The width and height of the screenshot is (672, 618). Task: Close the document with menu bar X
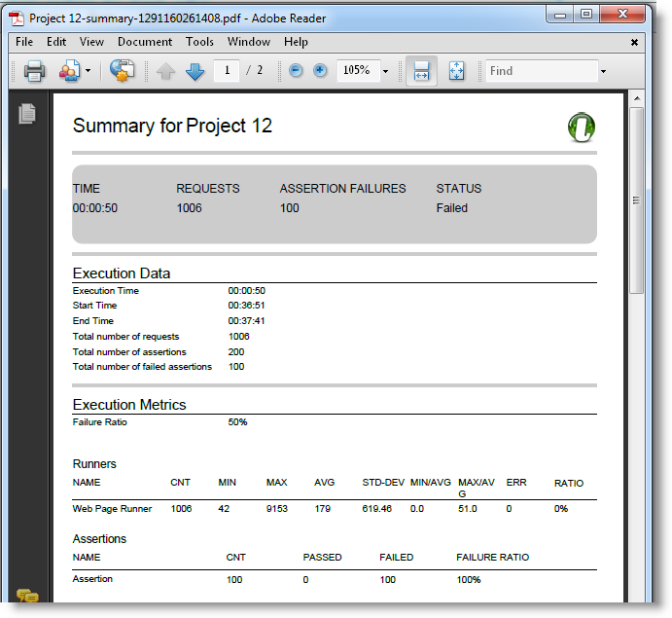coord(635,42)
